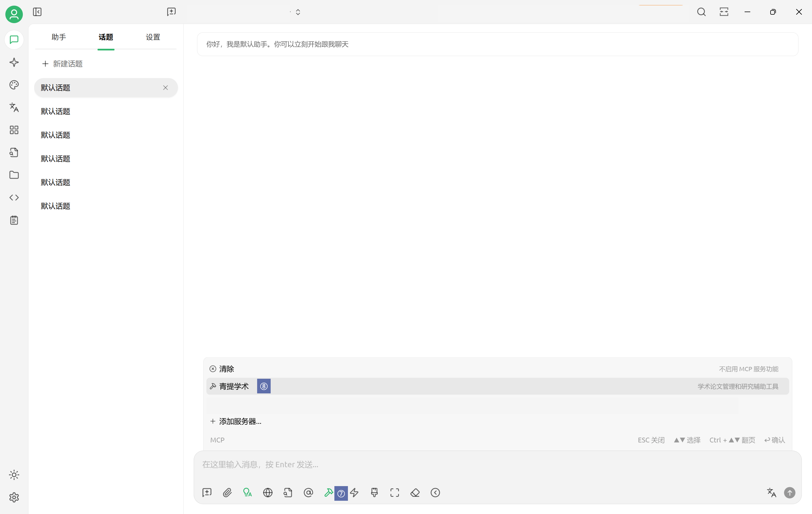Open the files folder page in sidebar
The image size is (812, 514).
14,175
